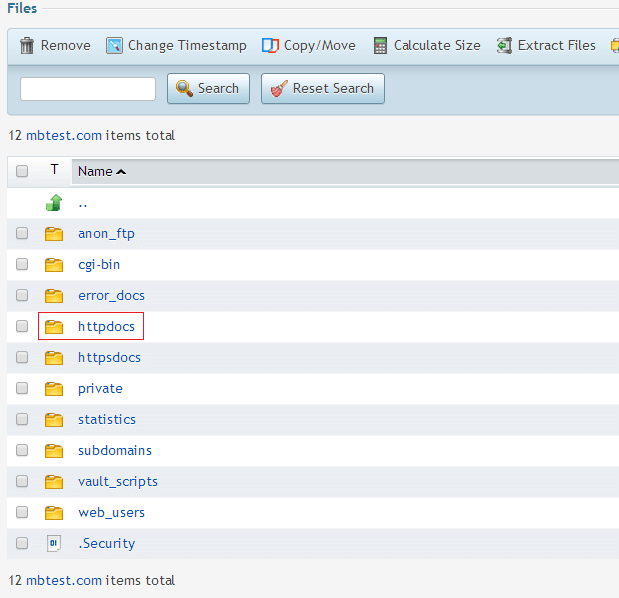Tick the checkbox for the private folder

point(22,389)
